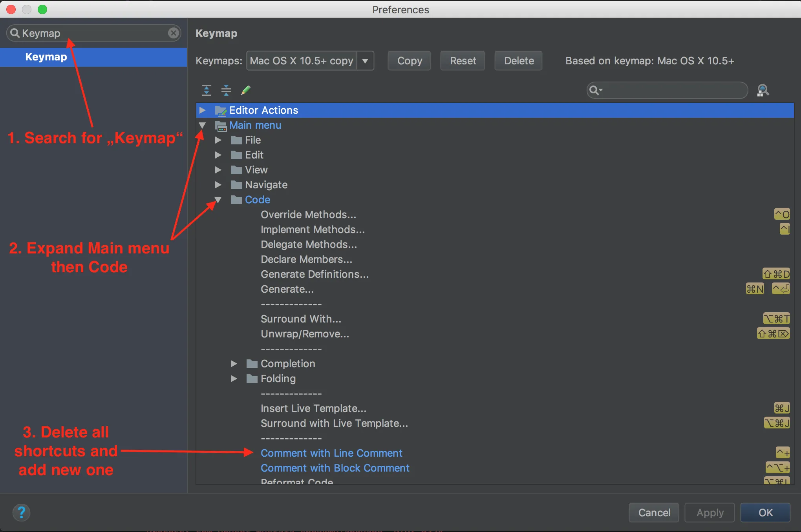Click the Copy keymap button

point(409,61)
